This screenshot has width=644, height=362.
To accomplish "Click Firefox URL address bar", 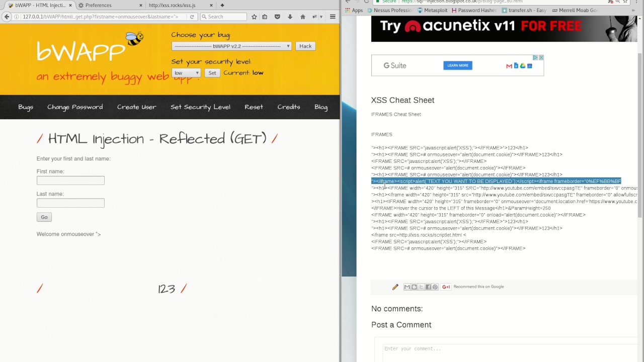I will (x=101, y=17).
